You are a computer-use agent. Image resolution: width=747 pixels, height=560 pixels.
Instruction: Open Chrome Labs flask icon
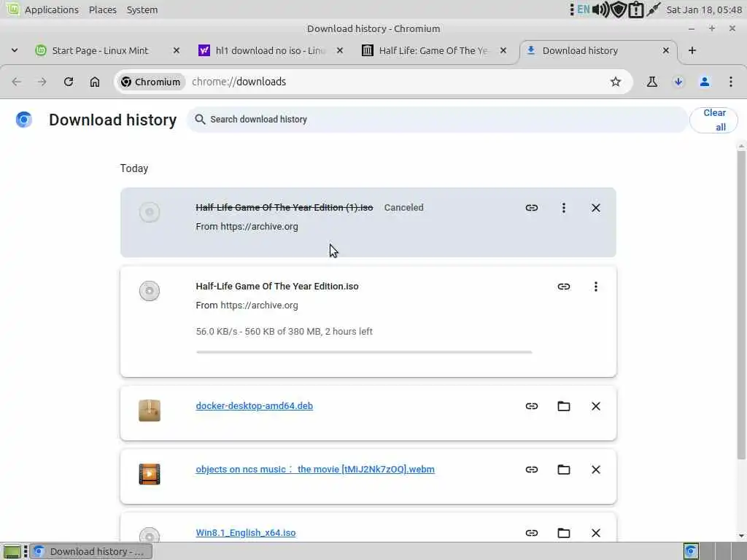coord(652,82)
